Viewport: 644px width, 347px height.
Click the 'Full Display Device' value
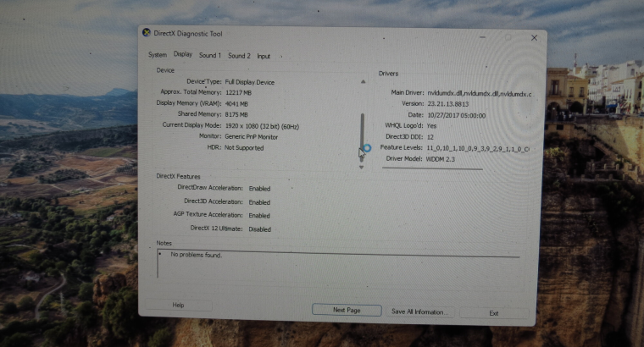[x=250, y=82]
